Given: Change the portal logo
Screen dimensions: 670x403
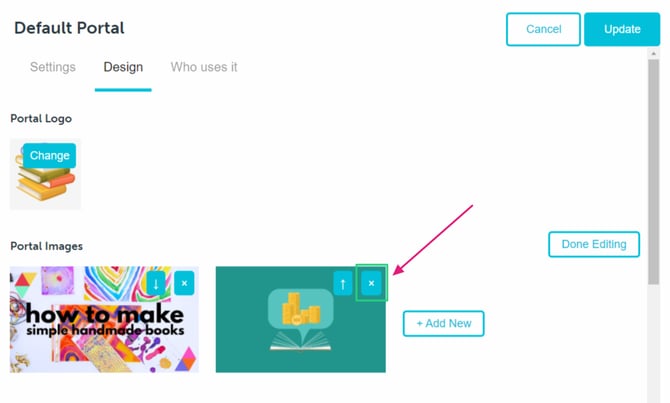Looking at the screenshot, I should point(50,156).
